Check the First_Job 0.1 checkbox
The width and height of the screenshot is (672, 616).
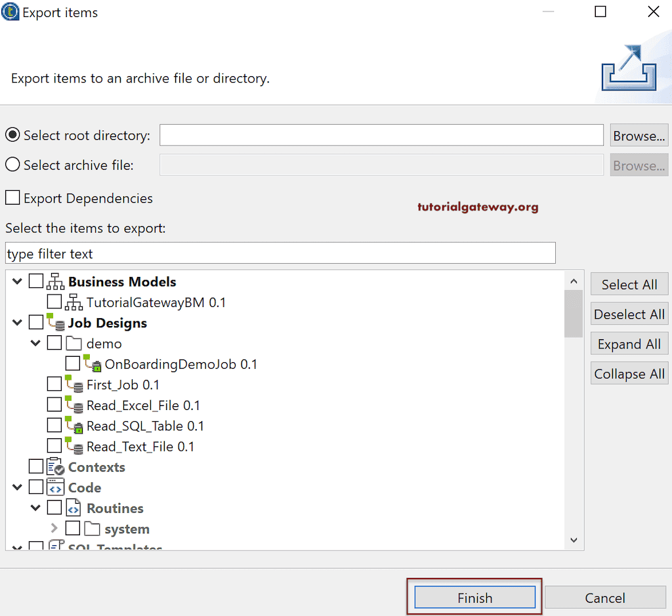coord(55,384)
